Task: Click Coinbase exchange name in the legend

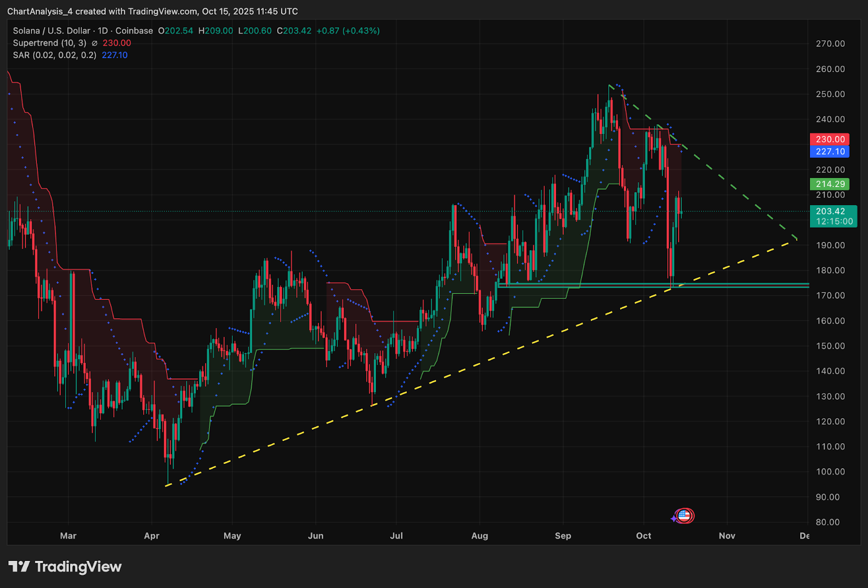Action: (134, 31)
